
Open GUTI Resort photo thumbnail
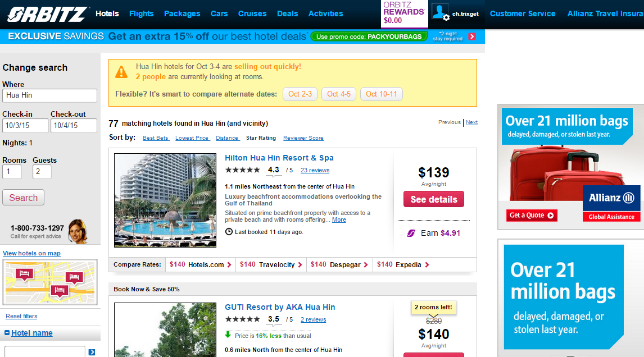click(x=165, y=330)
